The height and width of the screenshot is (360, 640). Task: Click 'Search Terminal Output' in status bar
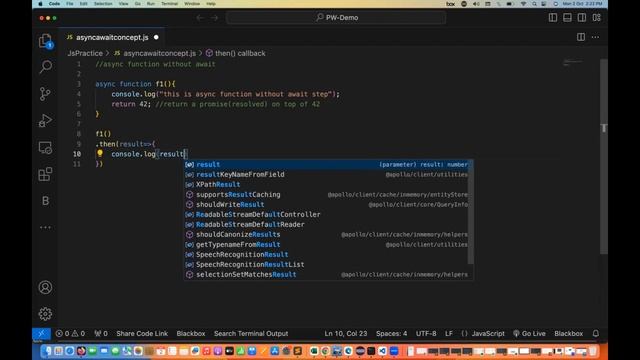[x=251, y=333]
